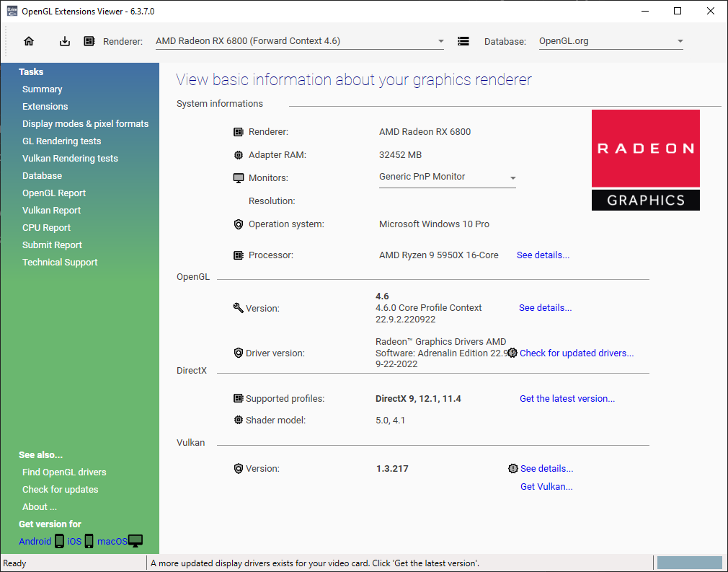728x572 pixels.
Task: Open the Extensions task
Action: (45, 107)
